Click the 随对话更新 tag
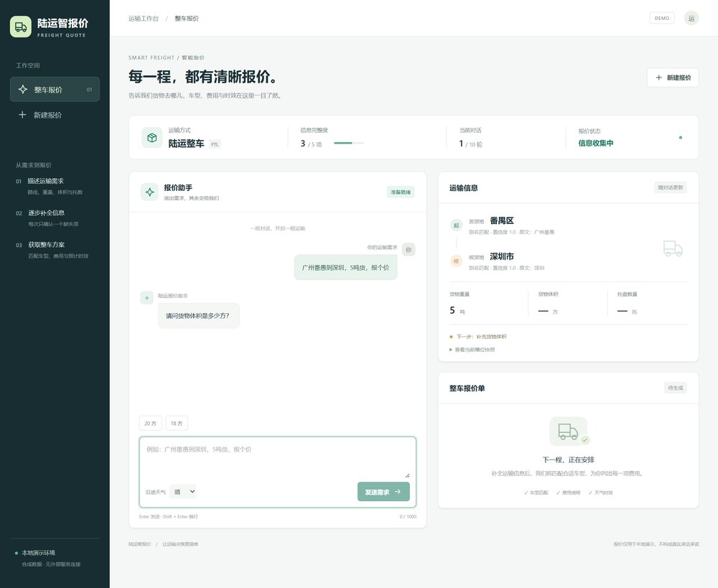The image size is (718, 588). (671, 187)
